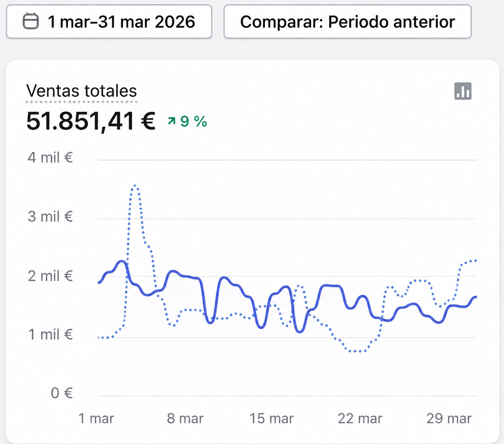Click the 2 mil € axis label
The image size is (504, 444).
(50, 276)
